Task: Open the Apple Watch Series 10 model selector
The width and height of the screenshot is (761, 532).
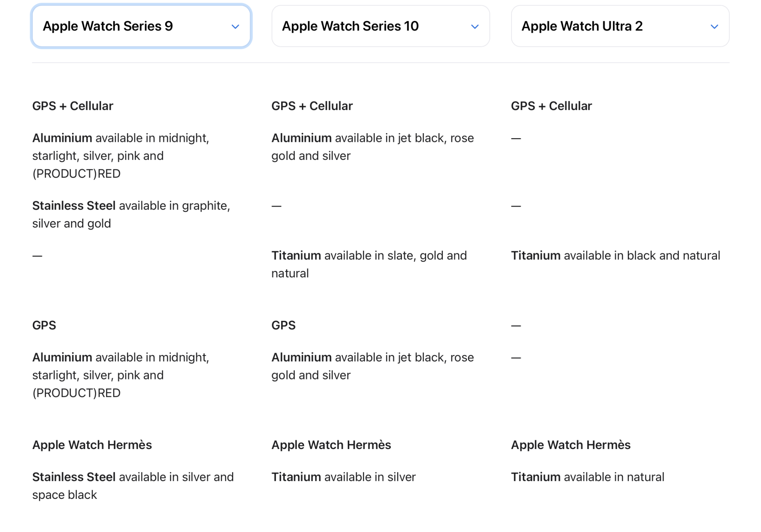Action: 380,26
